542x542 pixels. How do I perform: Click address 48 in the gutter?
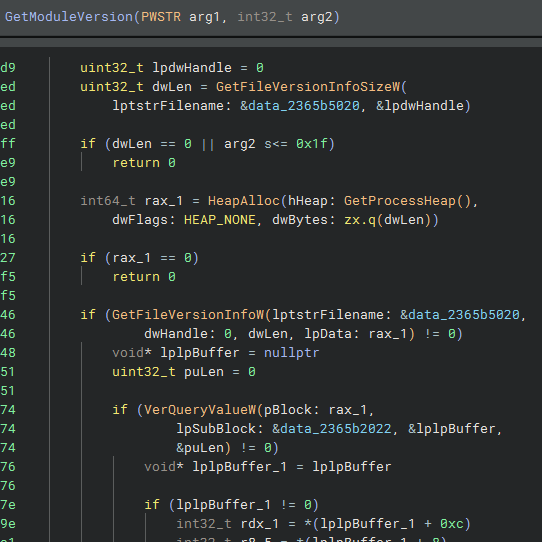click(8, 353)
